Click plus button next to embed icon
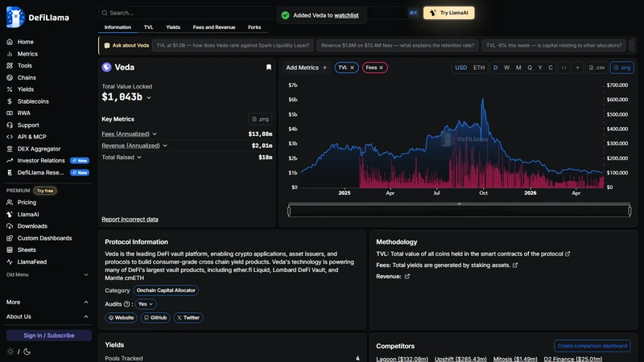The width and height of the screenshot is (644, 362). [x=577, y=68]
